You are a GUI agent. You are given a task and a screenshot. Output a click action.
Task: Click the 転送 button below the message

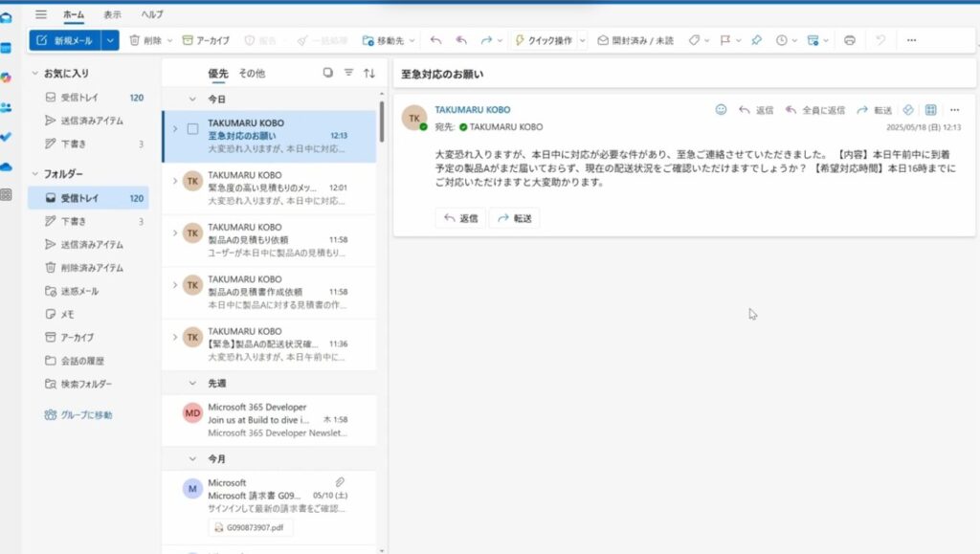pyautogui.click(x=514, y=218)
